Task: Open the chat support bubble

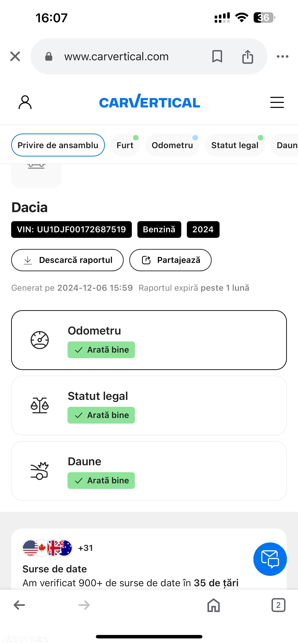Action: 270,559
